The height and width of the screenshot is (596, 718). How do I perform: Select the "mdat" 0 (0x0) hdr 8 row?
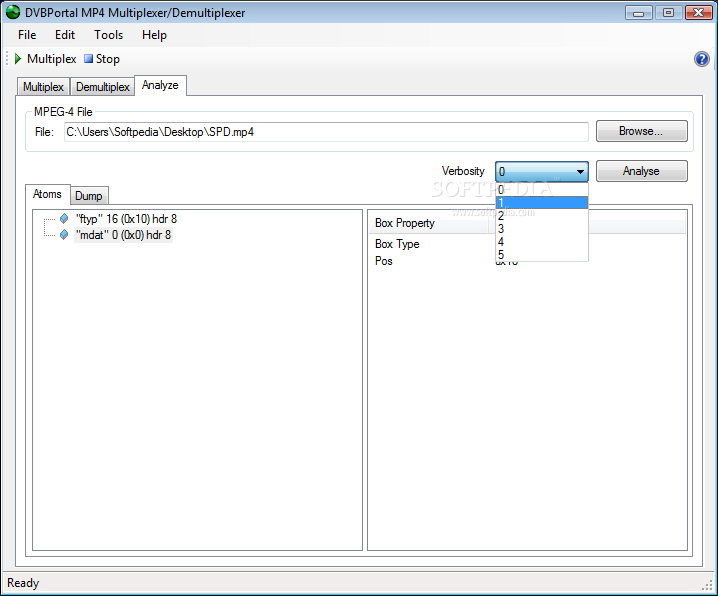[x=123, y=235]
